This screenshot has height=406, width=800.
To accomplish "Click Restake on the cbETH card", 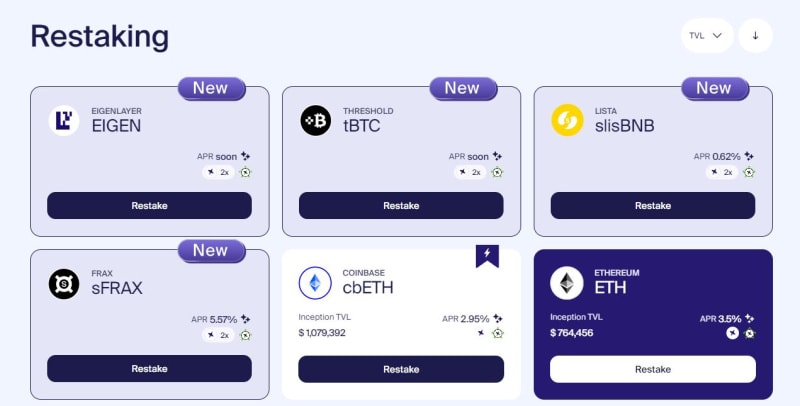I will [401, 369].
